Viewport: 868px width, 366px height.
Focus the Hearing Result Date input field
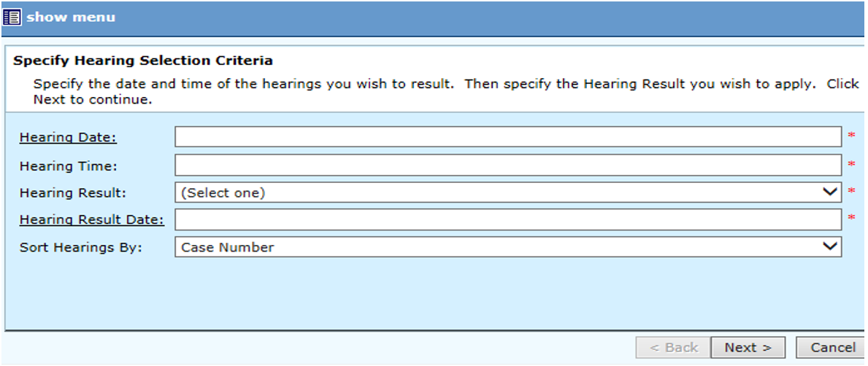[507, 219]
